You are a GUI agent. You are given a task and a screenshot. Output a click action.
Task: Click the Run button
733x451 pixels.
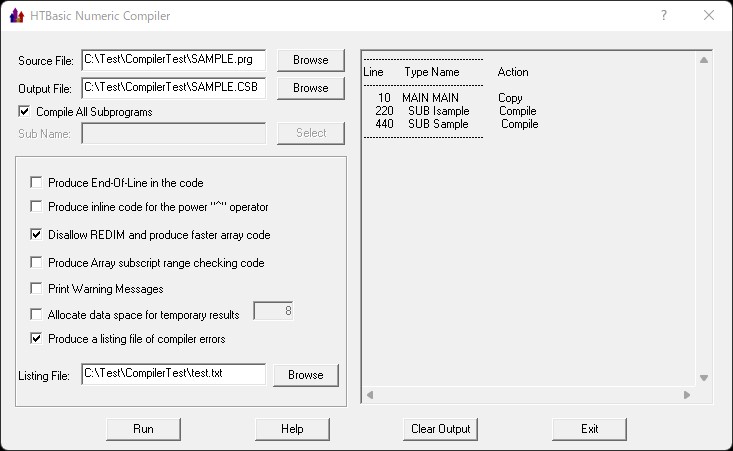pyautogui.click(x=143, y=429)
